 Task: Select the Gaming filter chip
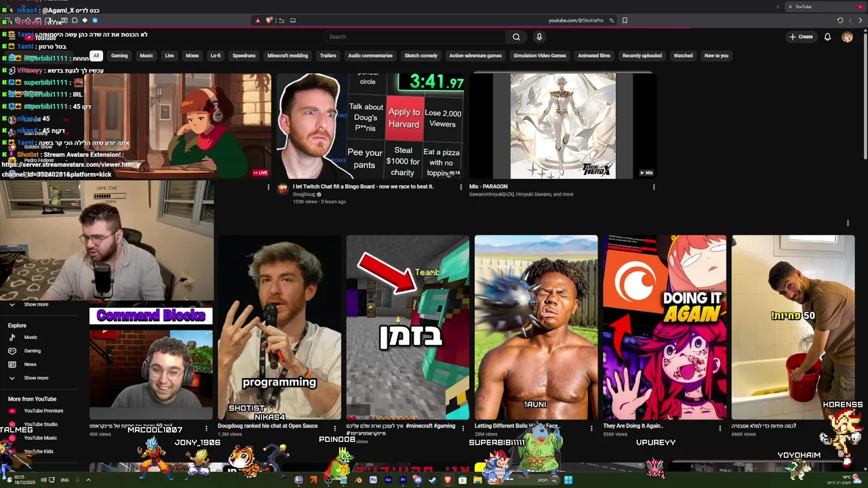pyautogui.click(x=119, y=56)
